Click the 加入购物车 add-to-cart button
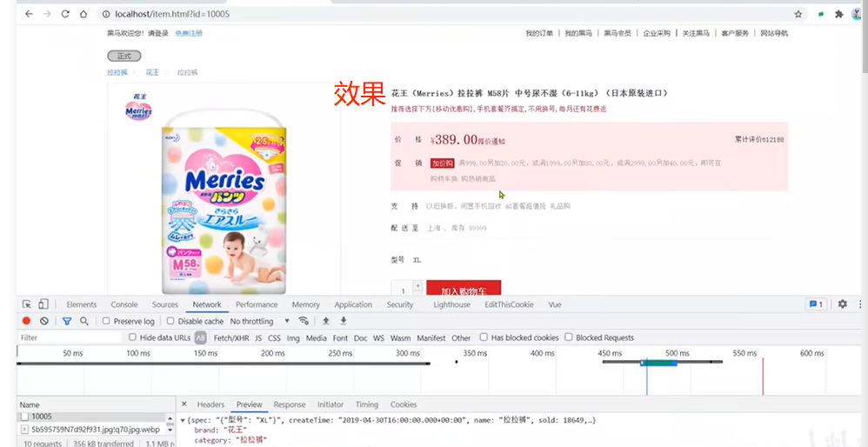 tap(464, 288)
